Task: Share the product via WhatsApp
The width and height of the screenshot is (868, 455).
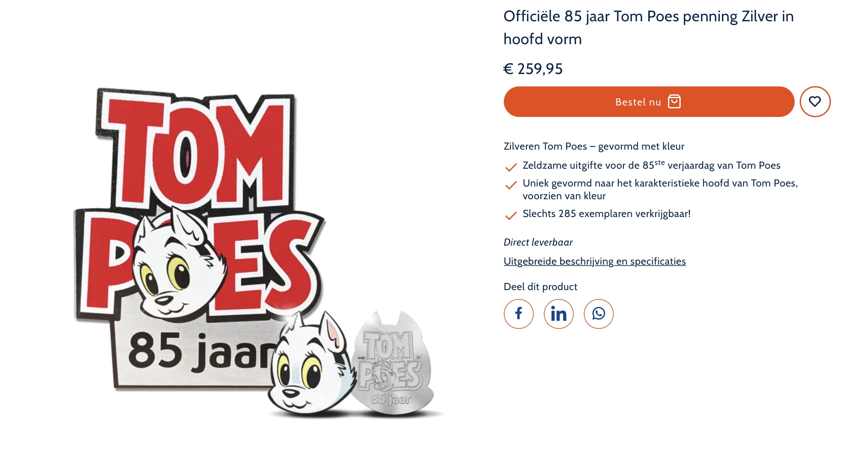Action: (x=598, y=314)
